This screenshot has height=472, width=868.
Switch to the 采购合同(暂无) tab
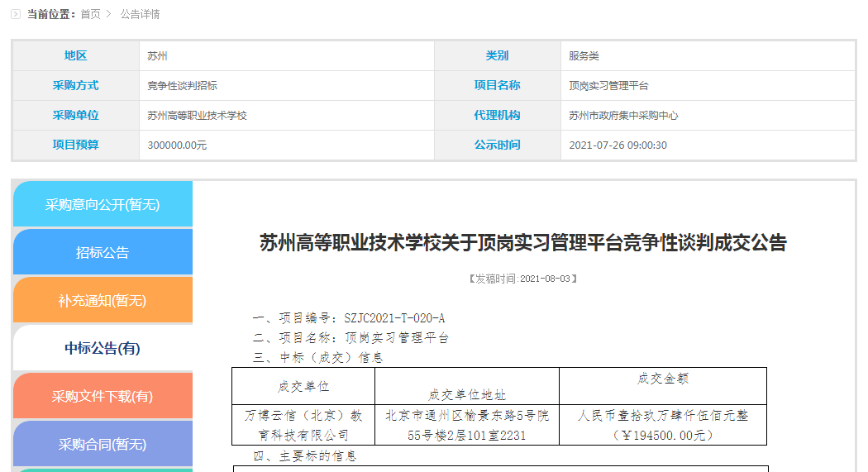point(103,444)
